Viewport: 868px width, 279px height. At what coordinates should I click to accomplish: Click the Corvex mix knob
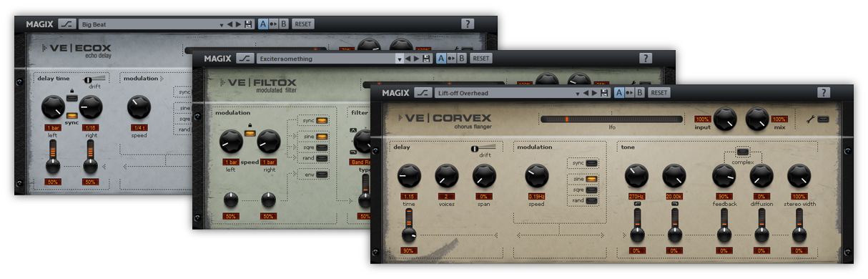pyautogui.click(x=757, y=119)
